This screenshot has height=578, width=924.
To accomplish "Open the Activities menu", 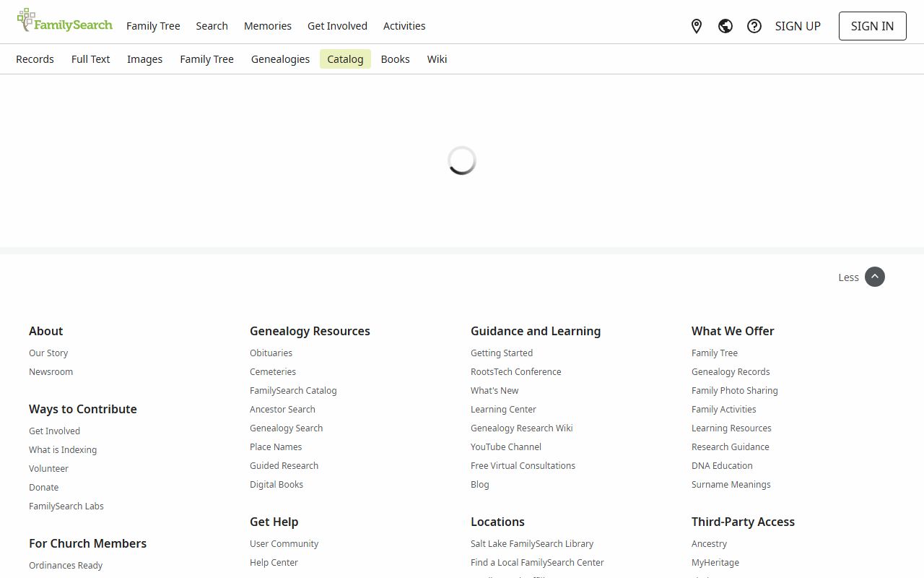I will pos(404,26).
